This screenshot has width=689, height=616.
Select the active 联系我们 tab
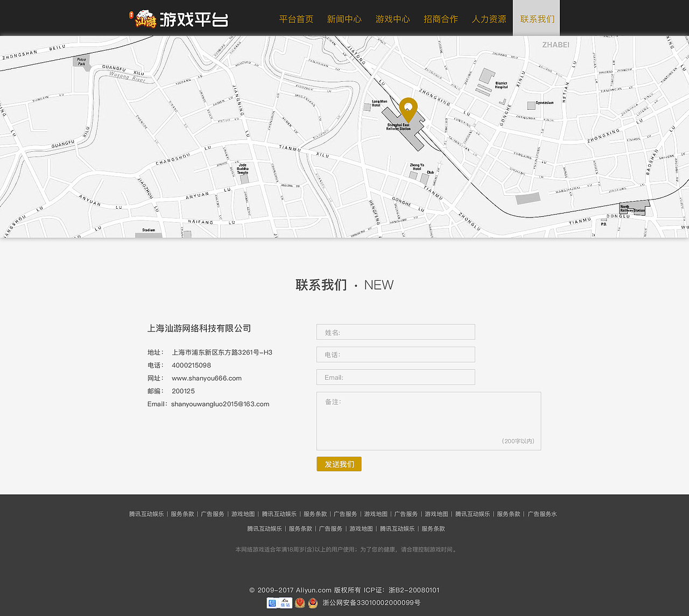pos(536,18)
